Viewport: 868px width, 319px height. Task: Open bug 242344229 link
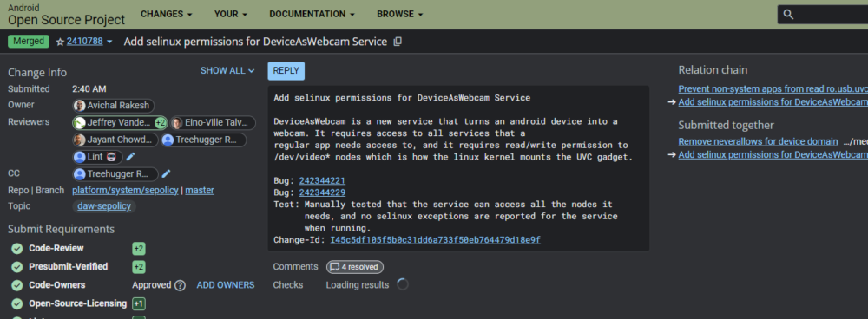[322, 192]
